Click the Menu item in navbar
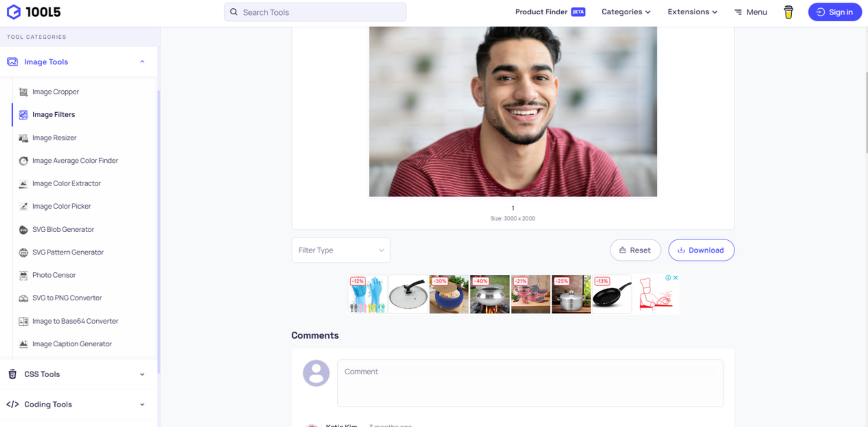Image resolution: width=868 pixels, height=427 pixels. (751, 12)
